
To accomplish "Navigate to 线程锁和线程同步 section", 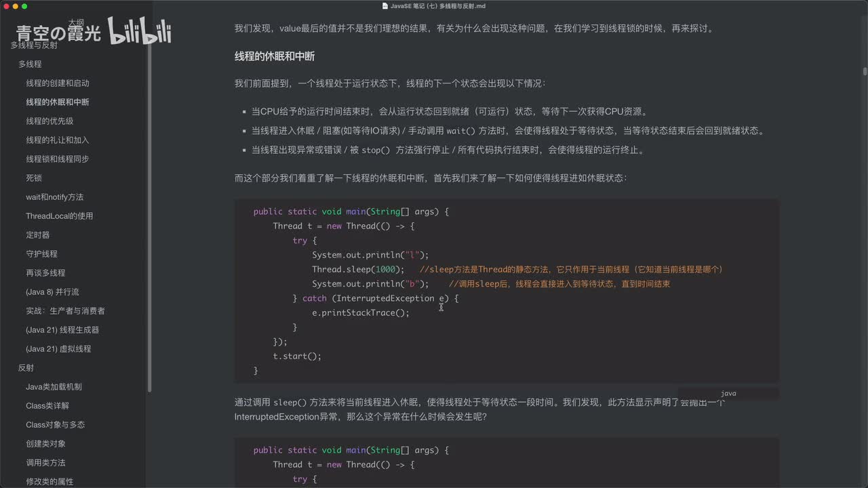I will tap(58, 159).
